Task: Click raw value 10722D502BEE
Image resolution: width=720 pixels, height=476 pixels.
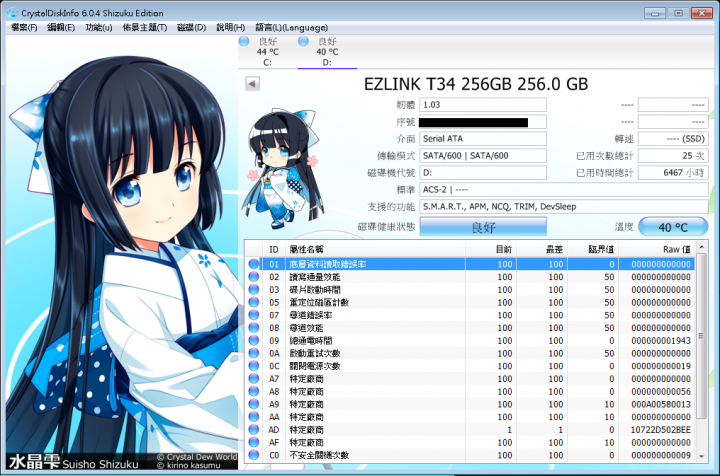Action: pyautogui.click(x=661, y=430)
